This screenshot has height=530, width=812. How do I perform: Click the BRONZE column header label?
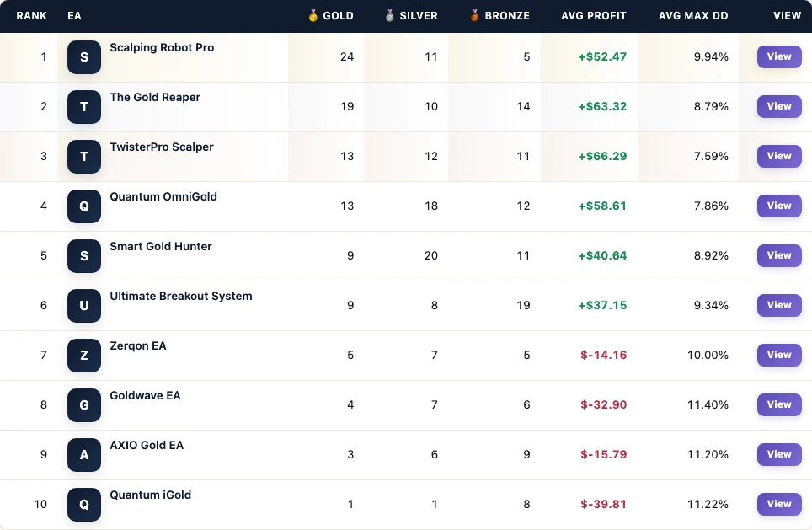(507, 15)
